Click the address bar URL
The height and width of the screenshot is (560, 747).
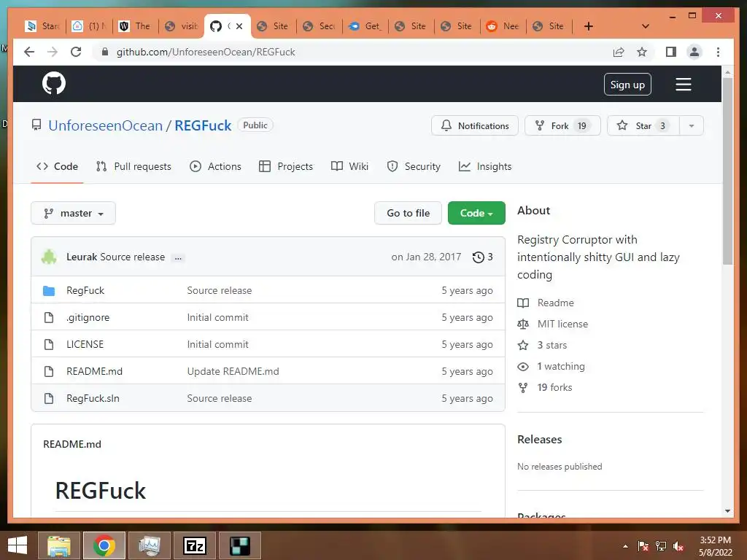[x=205, y=52]
